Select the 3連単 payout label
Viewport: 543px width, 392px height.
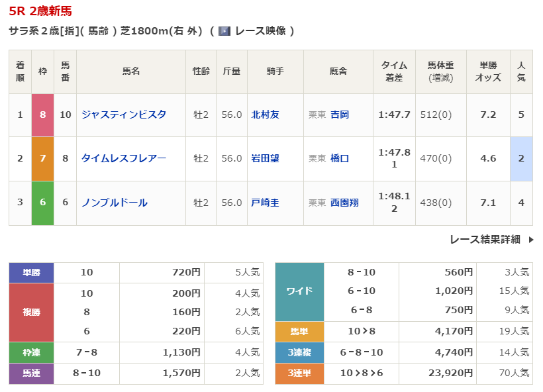point(299,373)
